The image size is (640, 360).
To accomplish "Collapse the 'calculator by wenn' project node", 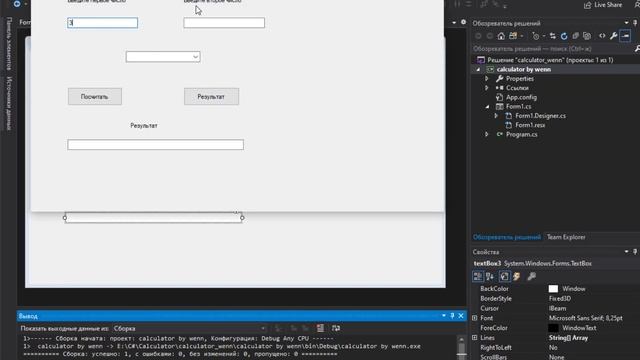I will (478, 69).
